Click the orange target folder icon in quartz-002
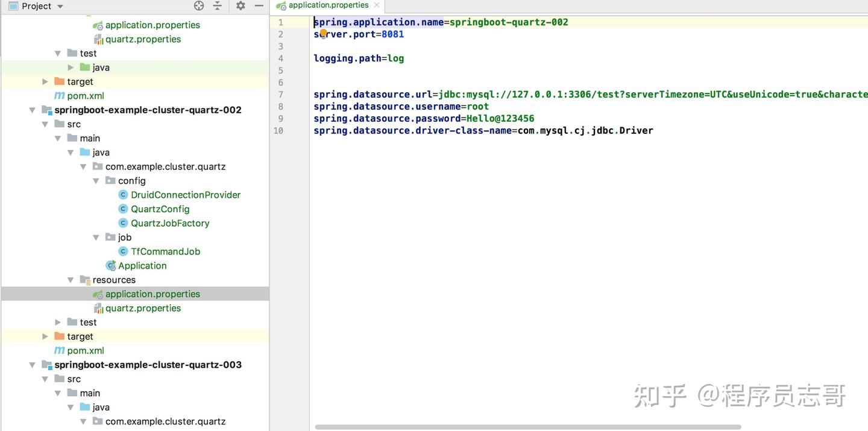 point(59,336)
